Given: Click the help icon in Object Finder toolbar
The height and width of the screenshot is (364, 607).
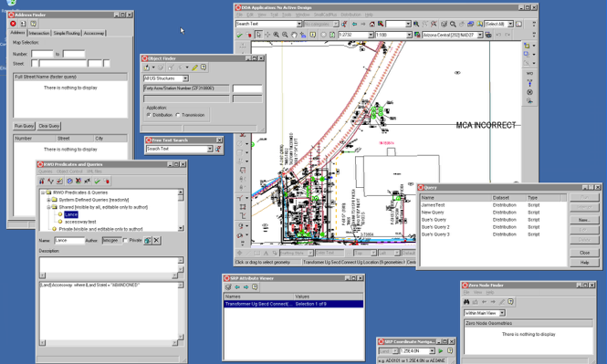Looking at the screenshot, I should 204,68.
